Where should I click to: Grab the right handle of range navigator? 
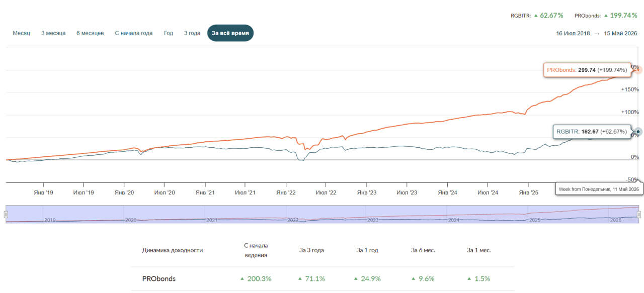(x=638, y=215)
